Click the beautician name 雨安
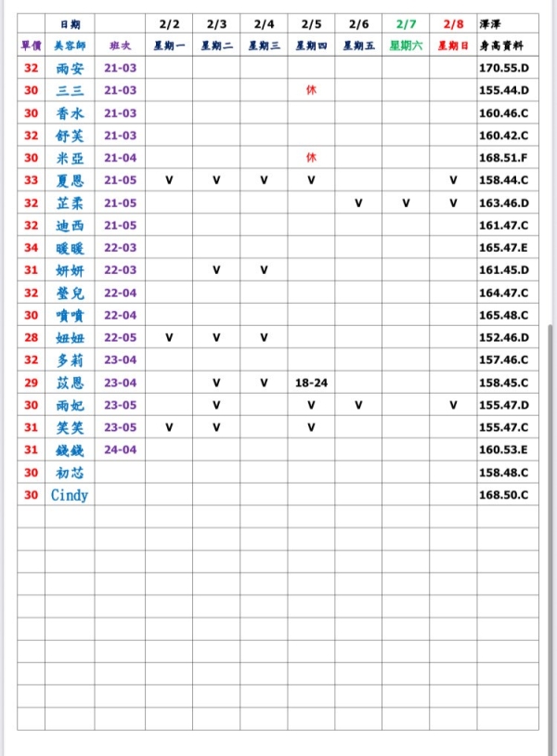 click(70, 68)
